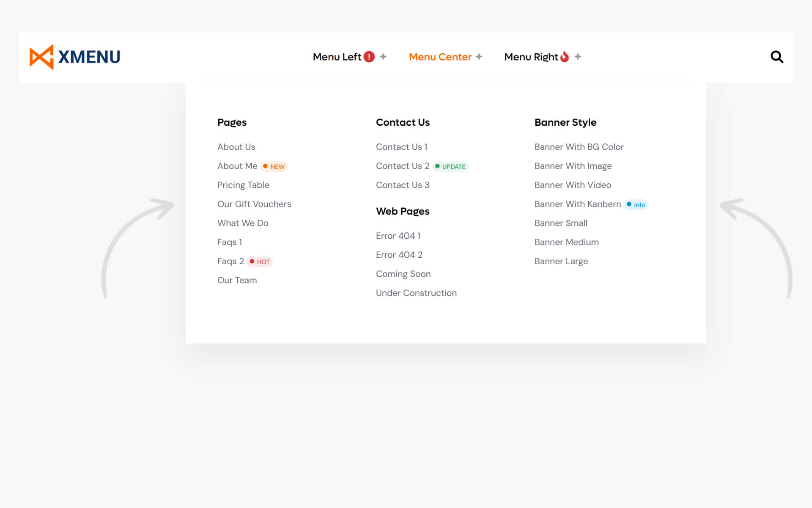The image size is (812, 508).
Task: Select the Menu Right menu item
Action: [x=531, y=57]
